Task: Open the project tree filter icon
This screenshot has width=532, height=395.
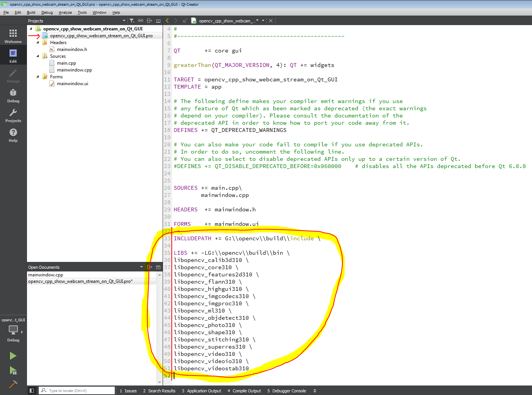Action: (132, 21)
